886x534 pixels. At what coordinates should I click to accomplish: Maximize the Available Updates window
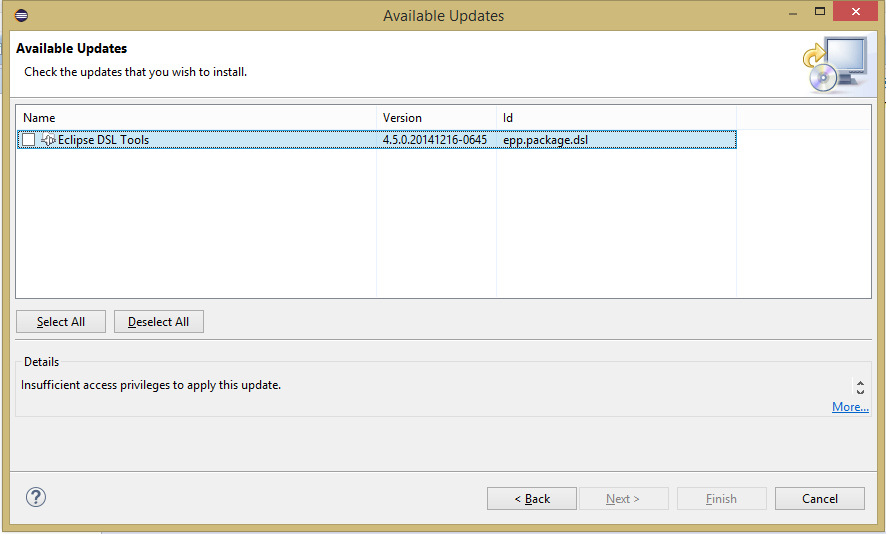point(820,11)
